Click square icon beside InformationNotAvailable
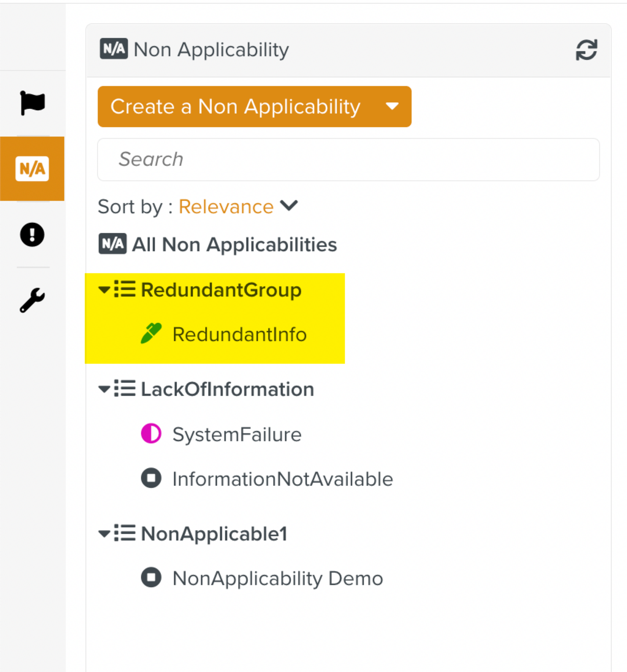This screenshot has width=627, height=672. (x=151, y=478)
